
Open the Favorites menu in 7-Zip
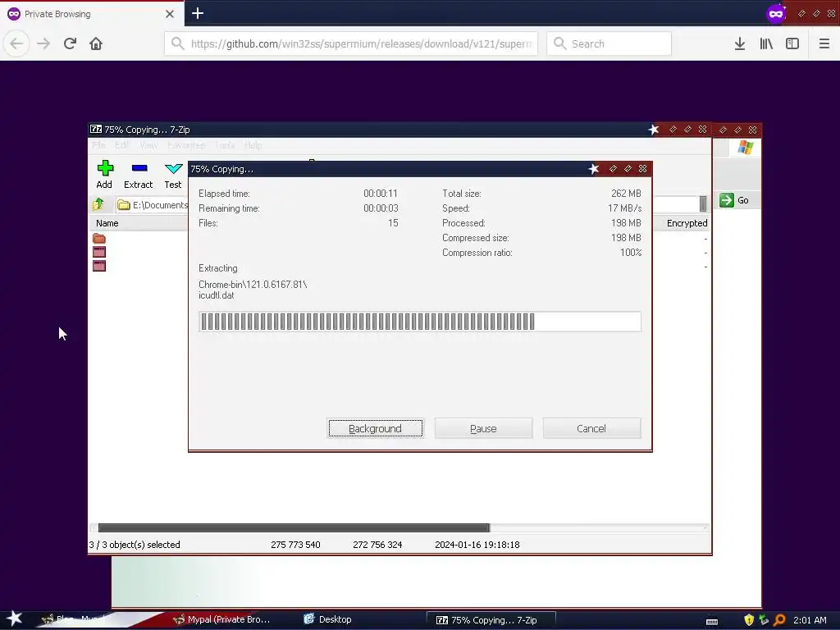pyautogui.click(x=186, y=145)
